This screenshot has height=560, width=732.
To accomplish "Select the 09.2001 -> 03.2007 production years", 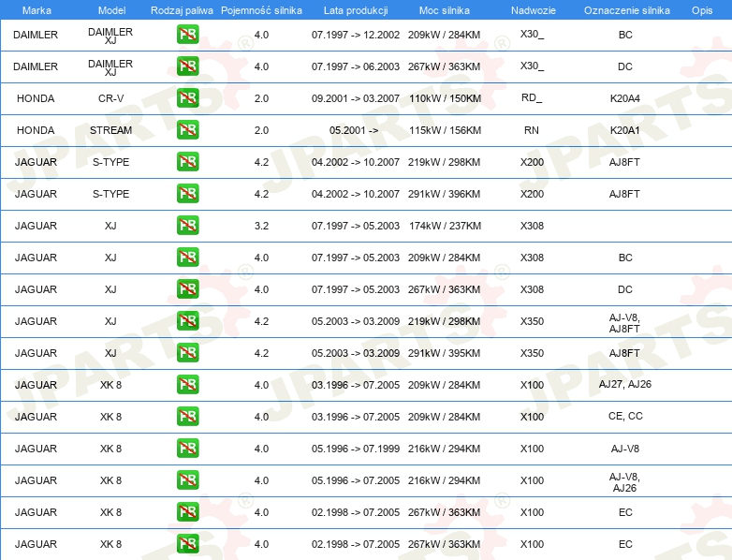I will tap(356, 98).
